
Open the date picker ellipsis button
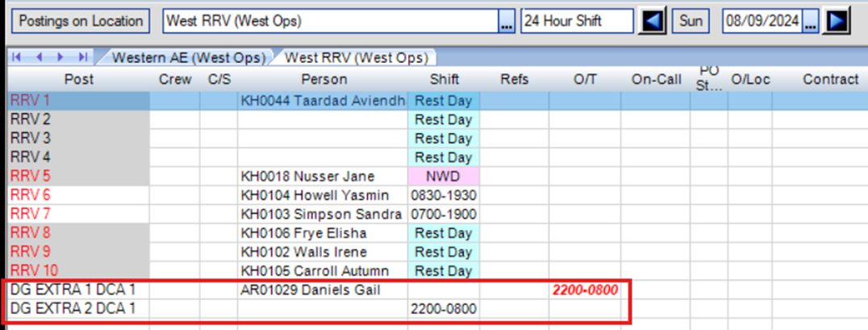(x=811, y=23)
